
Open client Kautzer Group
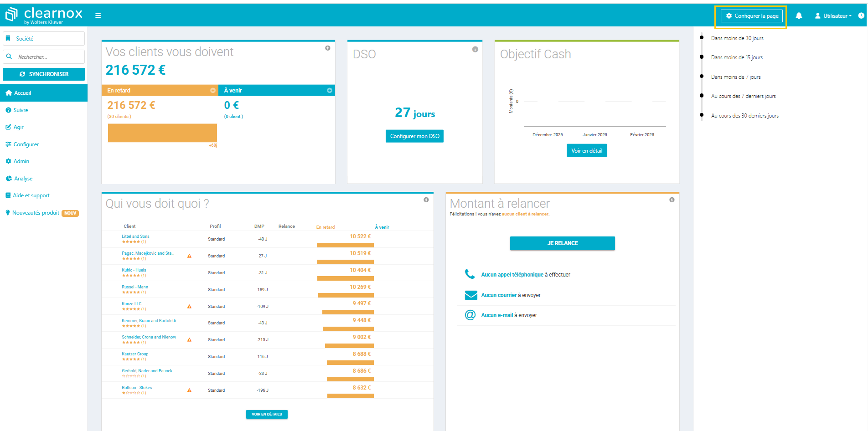click(135, 354)
